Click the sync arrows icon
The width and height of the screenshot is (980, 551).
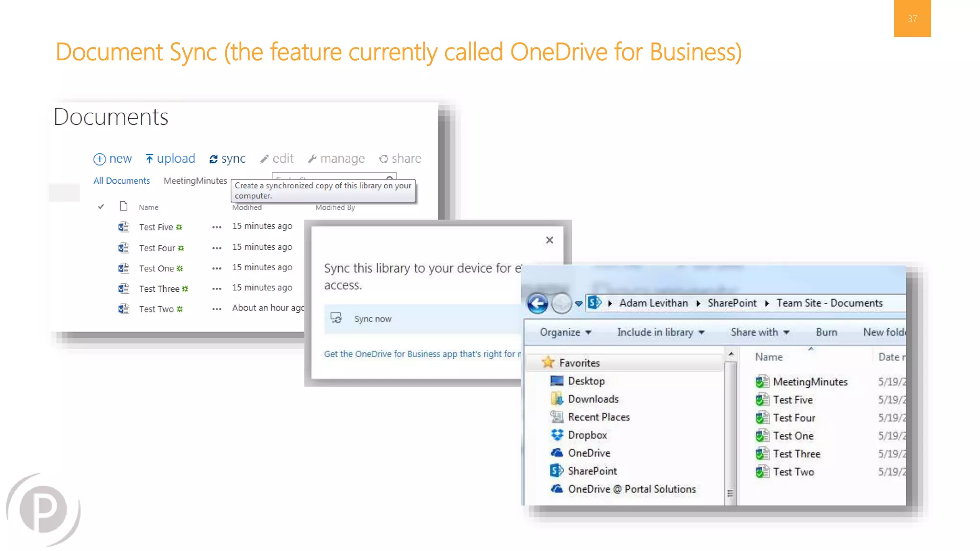pyautogui.click(x=213, y=159)
